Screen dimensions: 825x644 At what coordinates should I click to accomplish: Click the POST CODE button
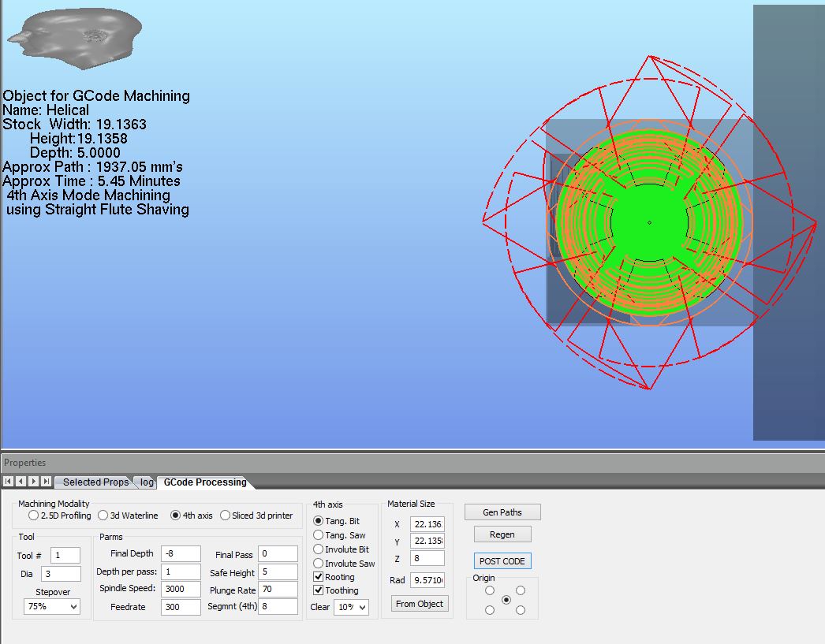(502, 561)
